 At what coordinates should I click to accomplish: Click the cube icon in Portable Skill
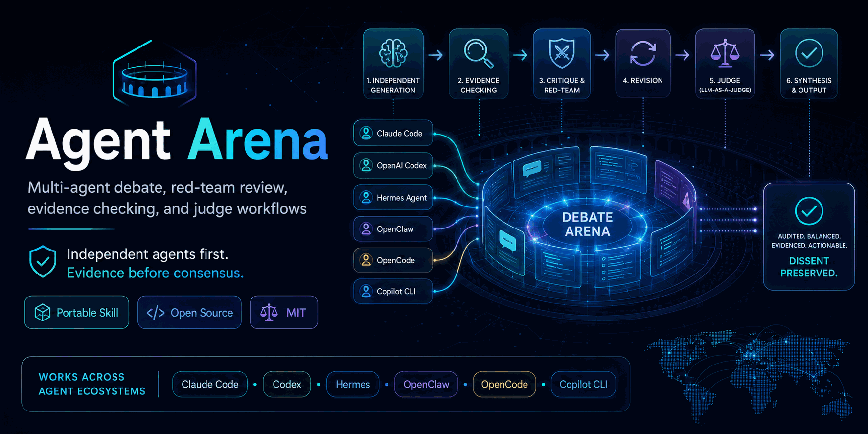[43, 313]
